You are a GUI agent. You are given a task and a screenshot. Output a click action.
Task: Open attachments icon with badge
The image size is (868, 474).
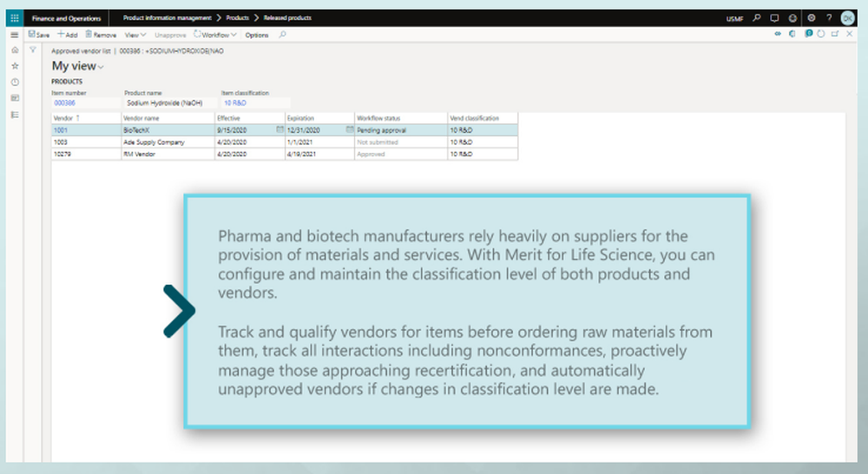click(x=808, y=34)
